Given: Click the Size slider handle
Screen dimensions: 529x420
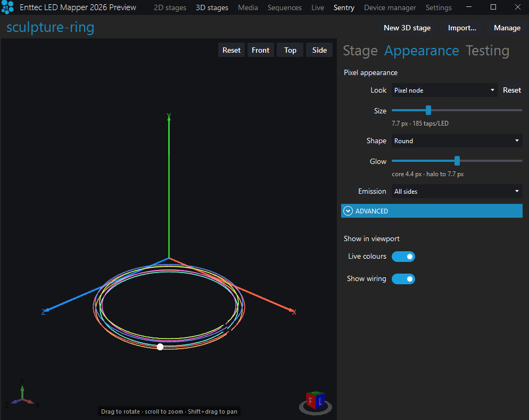Looking at the screenshot, I should click(428, 110).
